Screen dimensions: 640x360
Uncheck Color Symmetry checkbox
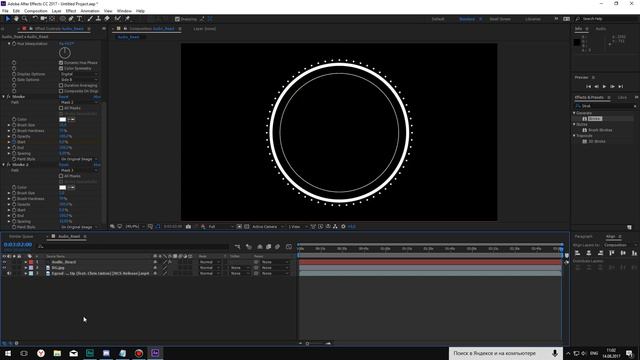click(x=61, y=69)
